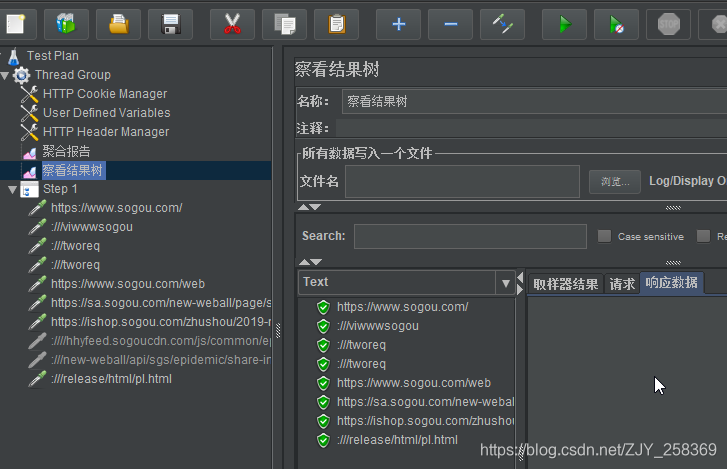Viewport: 727px width, 469px height.
Task: Click the Toggle enable/disable icon in the toolbar
Action: tap(502, 24)
